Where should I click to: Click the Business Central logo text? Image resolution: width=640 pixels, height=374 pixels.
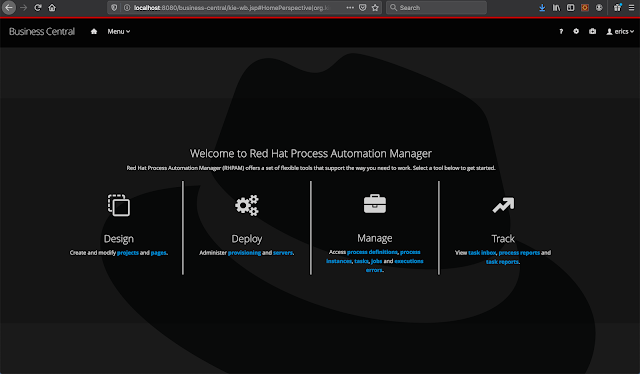pyautogui.click(x=42, y=31)
